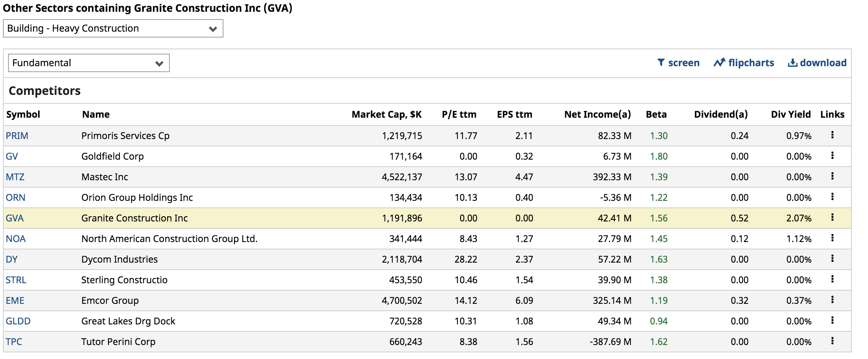Click the Competitors section heading

44,91
